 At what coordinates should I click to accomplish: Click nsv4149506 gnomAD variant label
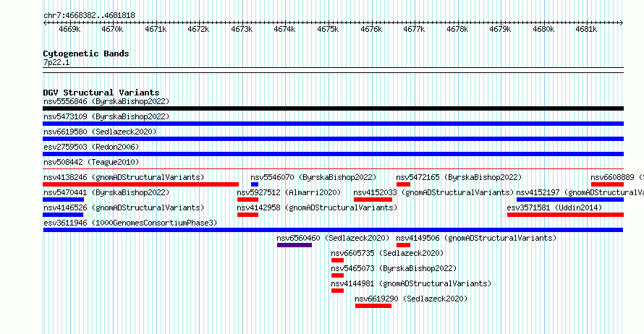[476, 238]
